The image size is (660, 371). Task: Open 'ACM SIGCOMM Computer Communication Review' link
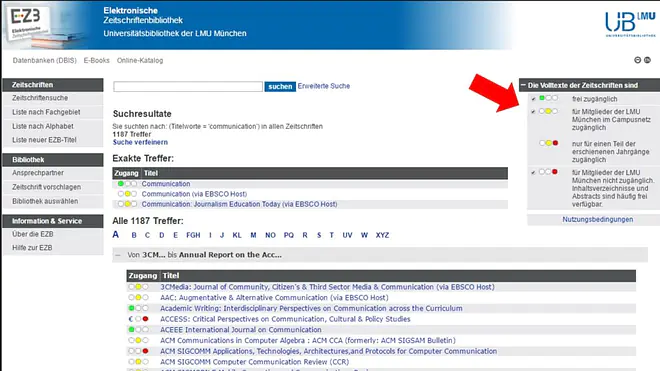point(254,362)
